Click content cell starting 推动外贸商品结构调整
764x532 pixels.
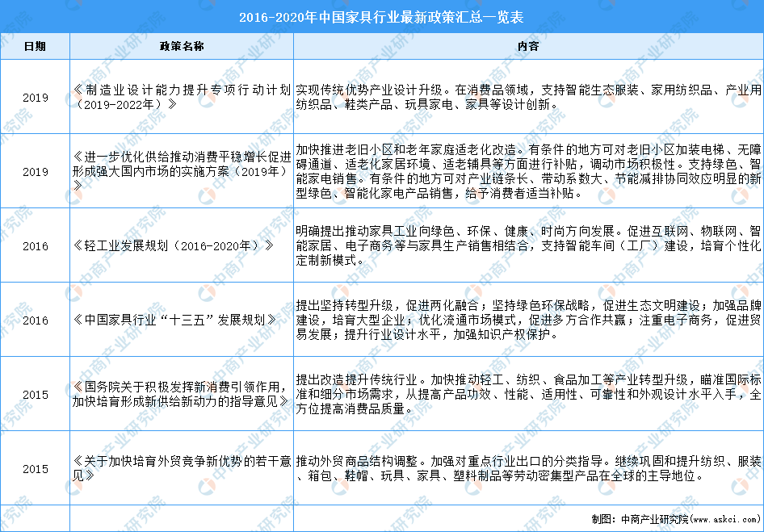529,468
